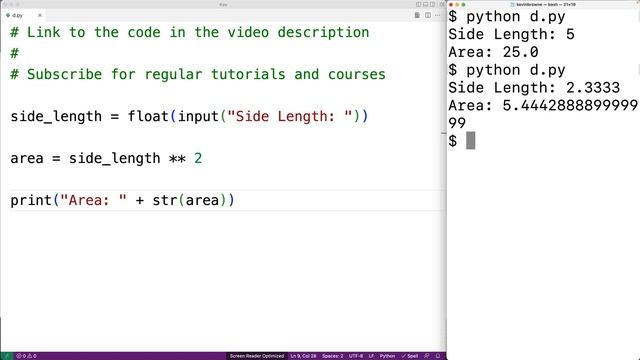640x360 pixels.
Task: Click Screen Reader Optimized in status bar
Action: (x=257, y=356)
